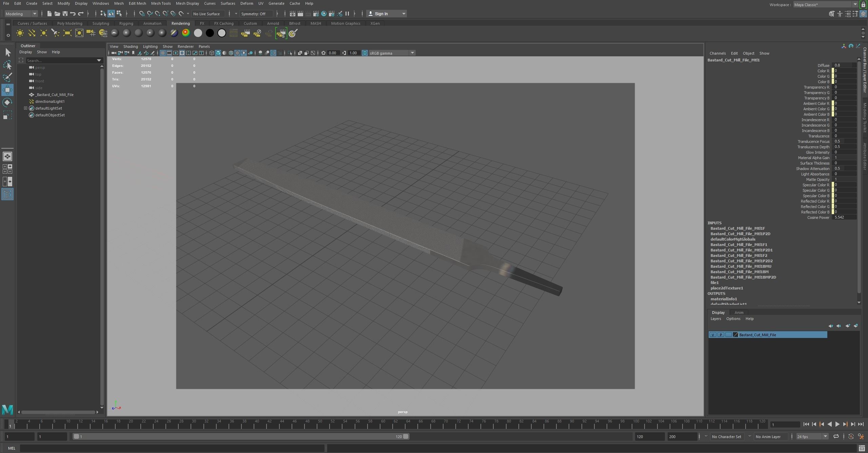Click the undo arrow icon
This screenshot has height=453, width=868.
click(73, 14)
